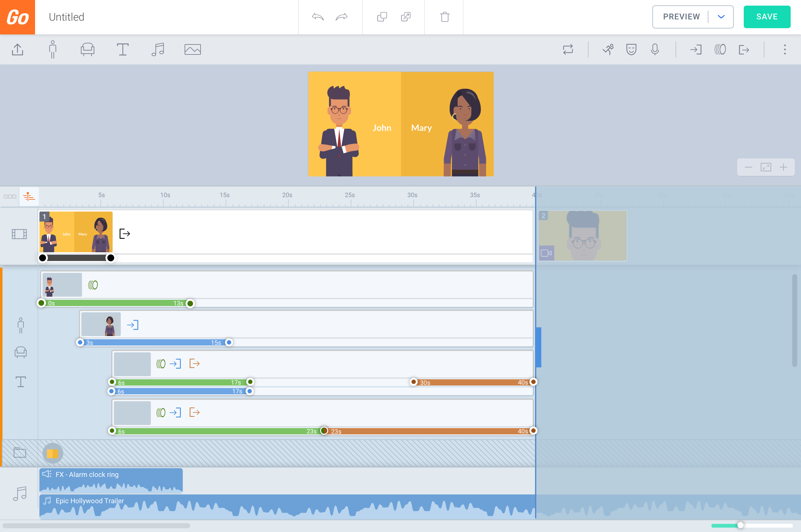Select the Text tool icon
Image resolution: width=801 pixels, height=532 pixels.
click(122, 49)
